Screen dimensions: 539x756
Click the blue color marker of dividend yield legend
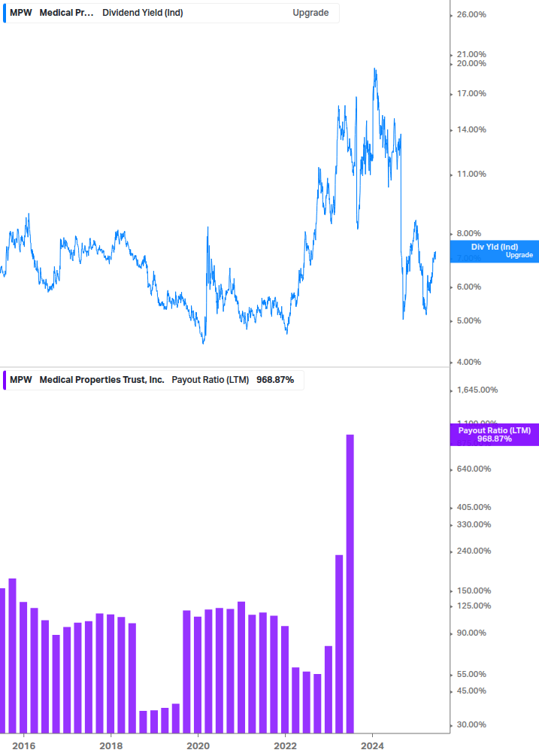point(5,13)
